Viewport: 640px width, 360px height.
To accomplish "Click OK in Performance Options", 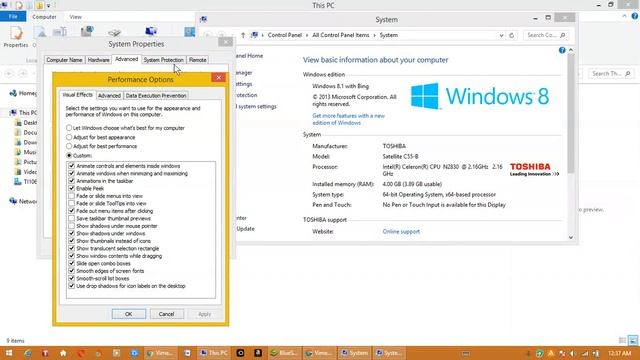I will pos(129,314).
